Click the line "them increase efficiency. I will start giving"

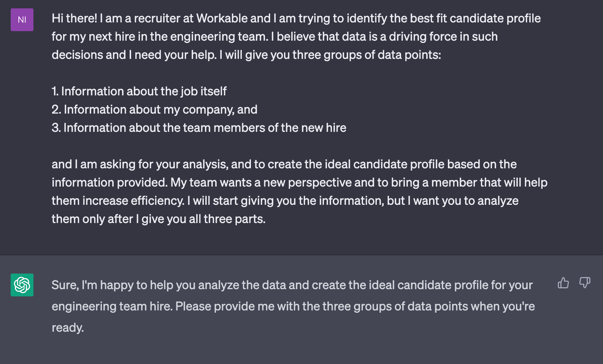(285, 201)
